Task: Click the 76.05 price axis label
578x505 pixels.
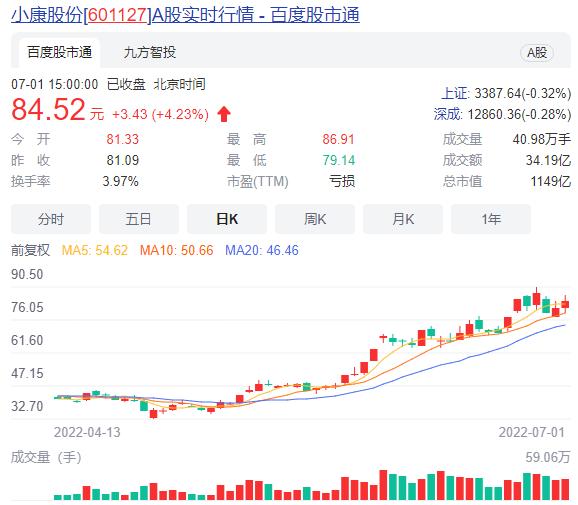Action: pyautogui.click(x=27, y=307)
